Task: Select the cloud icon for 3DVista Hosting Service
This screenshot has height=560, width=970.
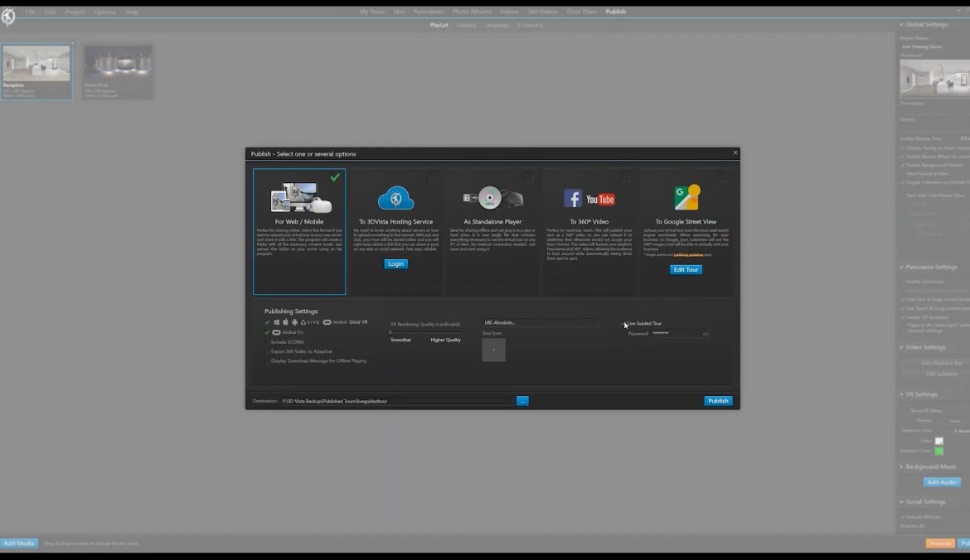Action: [x=395, y=197]
